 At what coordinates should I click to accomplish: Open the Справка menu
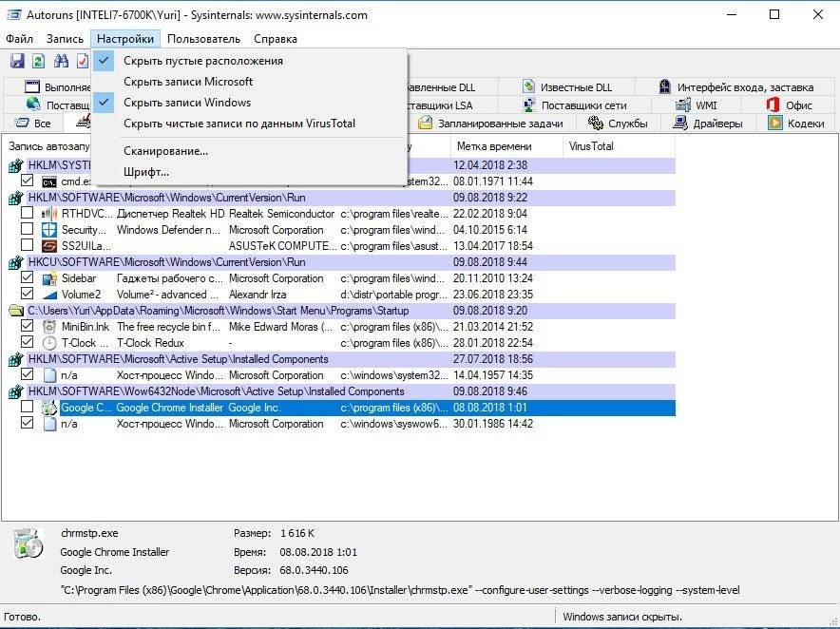(x=276, y=39)
